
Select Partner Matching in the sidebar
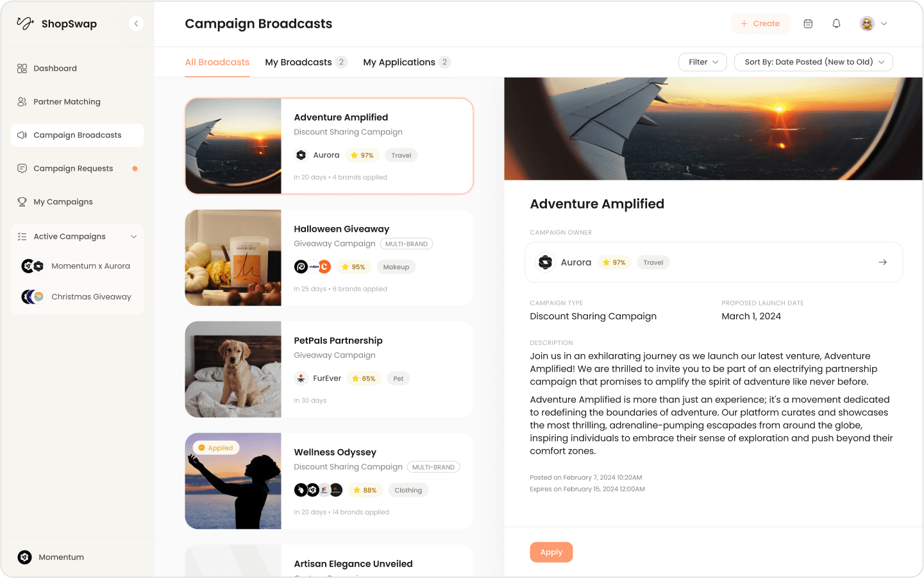pyautogui.click(x=67, y=101)
